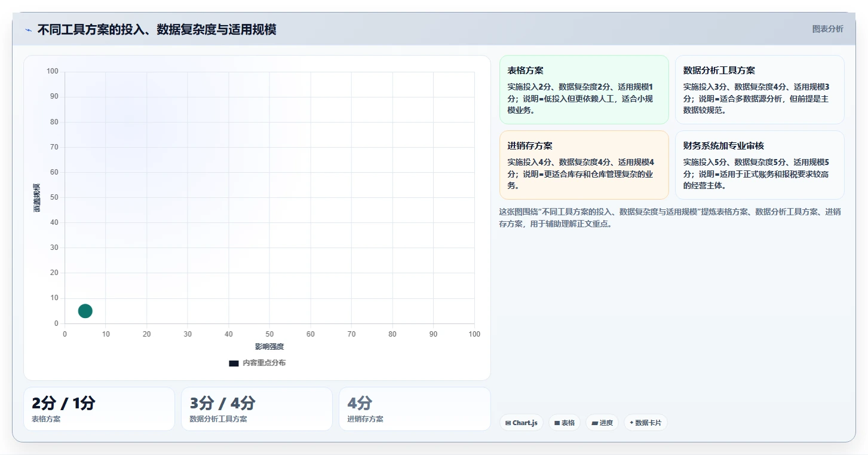Click the summary paragraph starting 这张图围绕
This screenshot has width=868, height=455.
click(670, 218)
